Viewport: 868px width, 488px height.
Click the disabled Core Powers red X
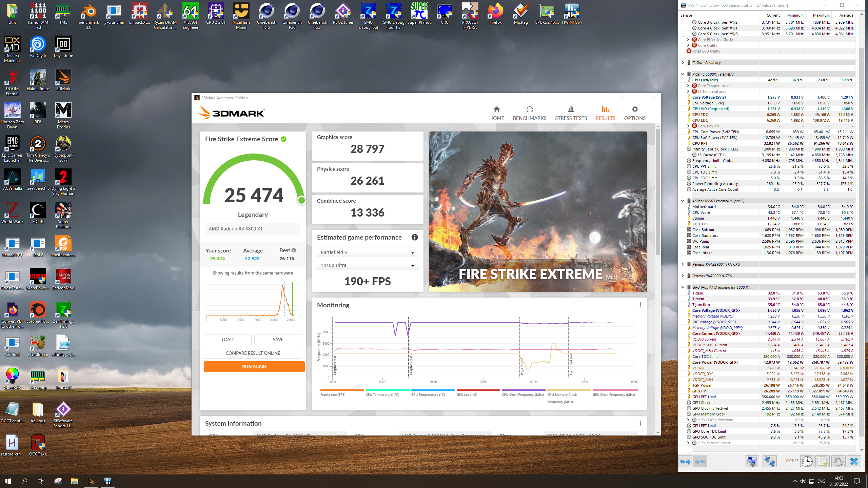click(x=694, y=126)
